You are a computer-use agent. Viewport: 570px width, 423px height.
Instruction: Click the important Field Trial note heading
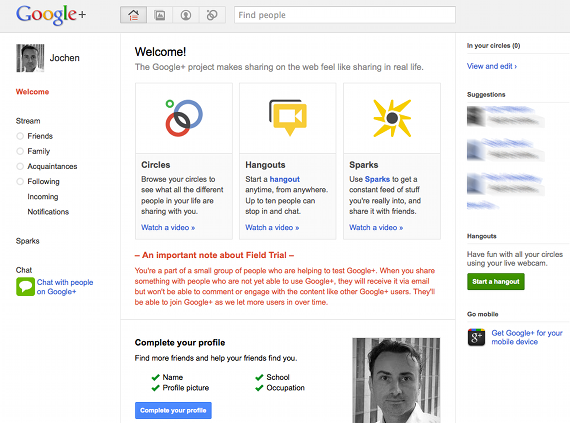coord(214,255)
